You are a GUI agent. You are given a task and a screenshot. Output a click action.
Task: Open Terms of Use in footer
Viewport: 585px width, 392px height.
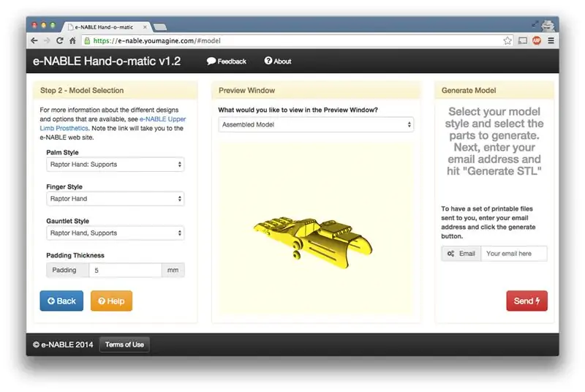[x=124, y=344]
